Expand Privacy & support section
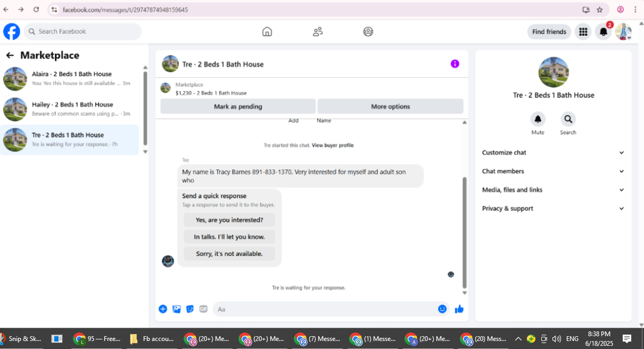 click(x=554, y=208)
